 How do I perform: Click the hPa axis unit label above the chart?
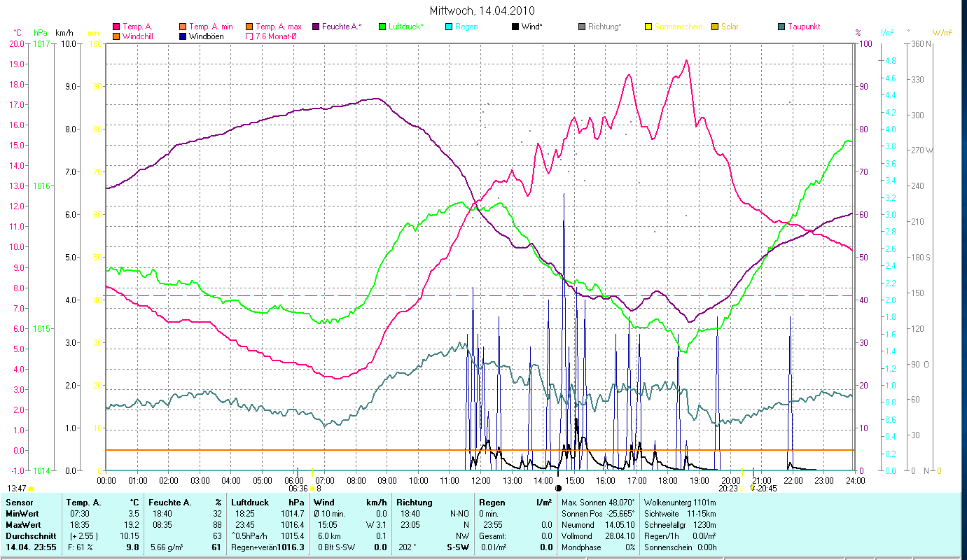pos(41,33)
